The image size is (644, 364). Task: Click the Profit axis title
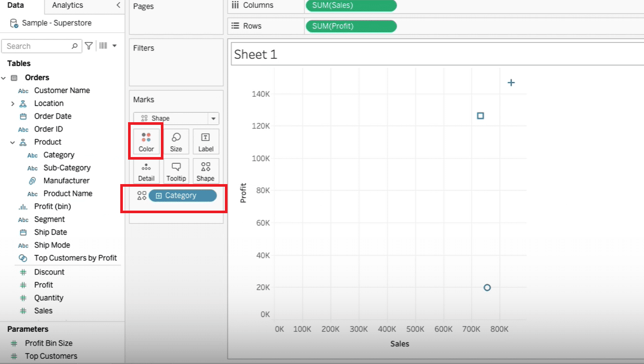(243, 193)
